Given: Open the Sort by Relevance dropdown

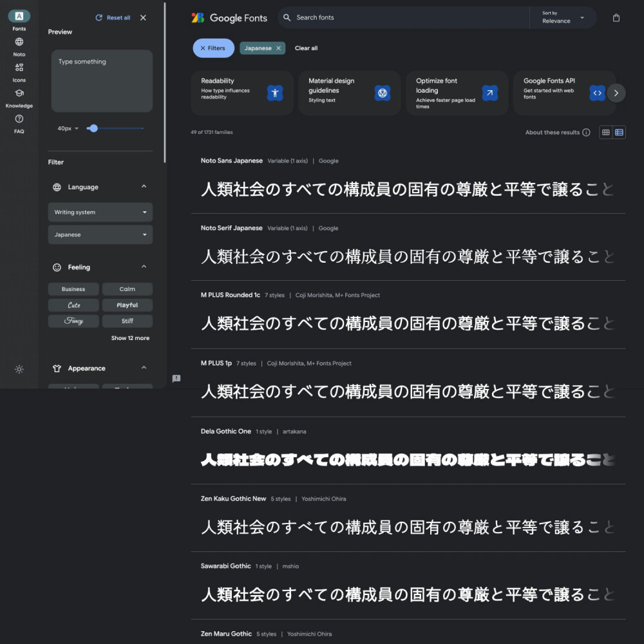Looking at the screenshot, I should [x=563, y=18].
